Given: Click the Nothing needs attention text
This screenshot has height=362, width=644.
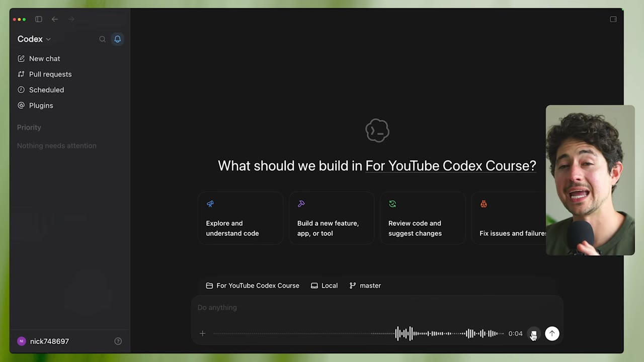Looking at the screenshot, I should click(x=57, y=146).
